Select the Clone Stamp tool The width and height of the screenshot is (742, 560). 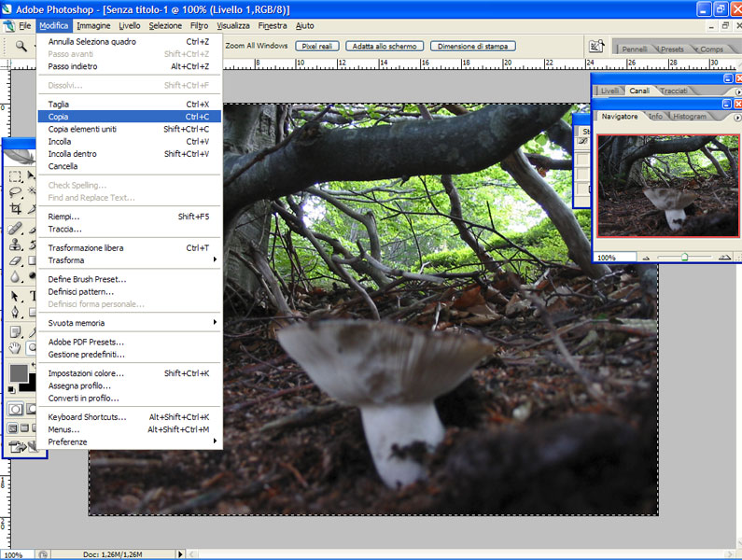(x=15, y=245)
